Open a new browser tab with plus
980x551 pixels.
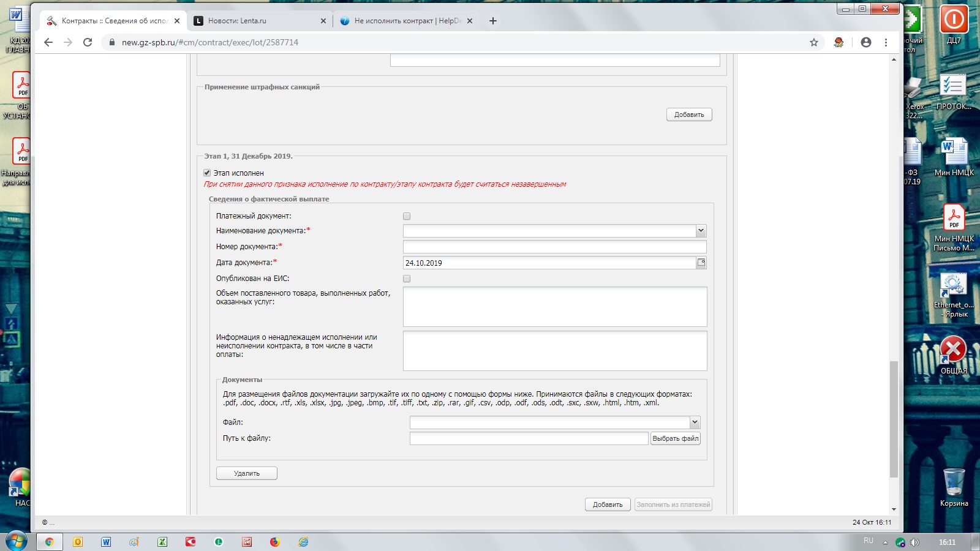coord(493,21)
